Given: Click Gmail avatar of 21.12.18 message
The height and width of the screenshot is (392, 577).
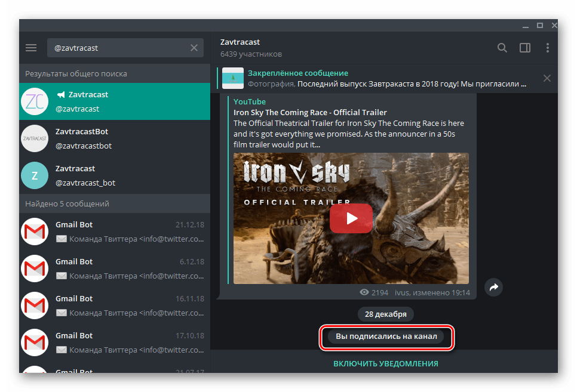Looking at the screenshot, I should click(35, 232).
